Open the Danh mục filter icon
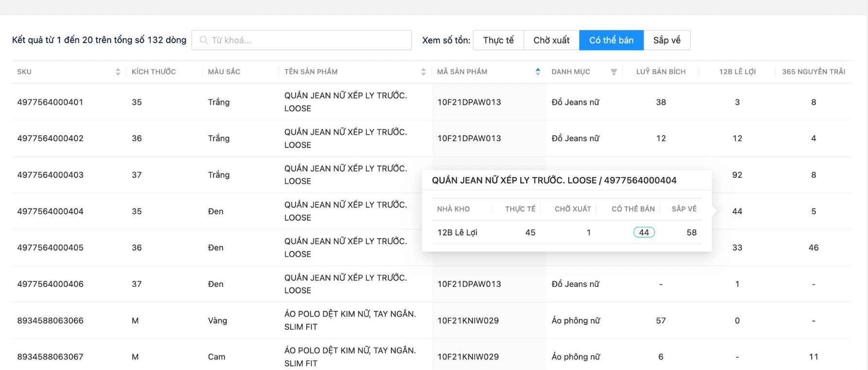The image size is (868, 370). click(614, 72)
